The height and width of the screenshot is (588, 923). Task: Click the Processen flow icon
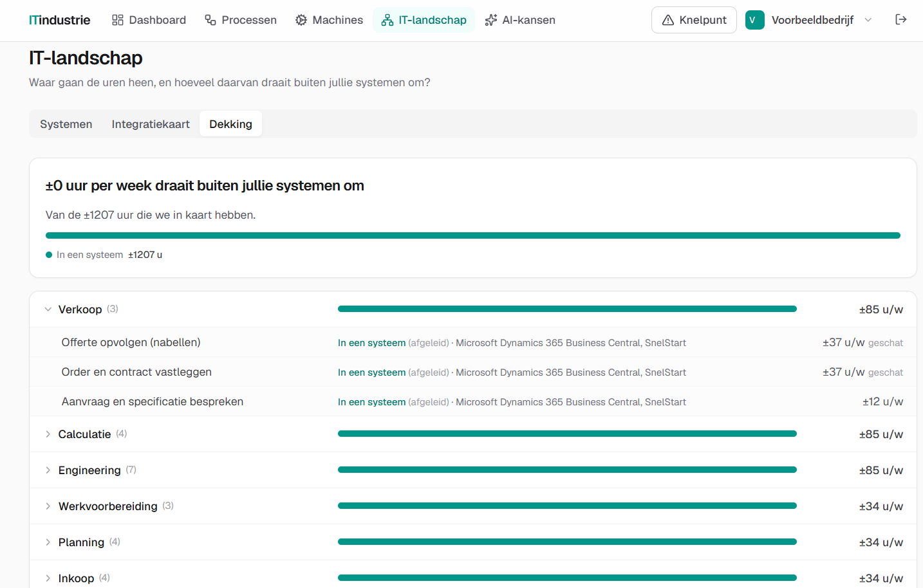click(210, 20)
